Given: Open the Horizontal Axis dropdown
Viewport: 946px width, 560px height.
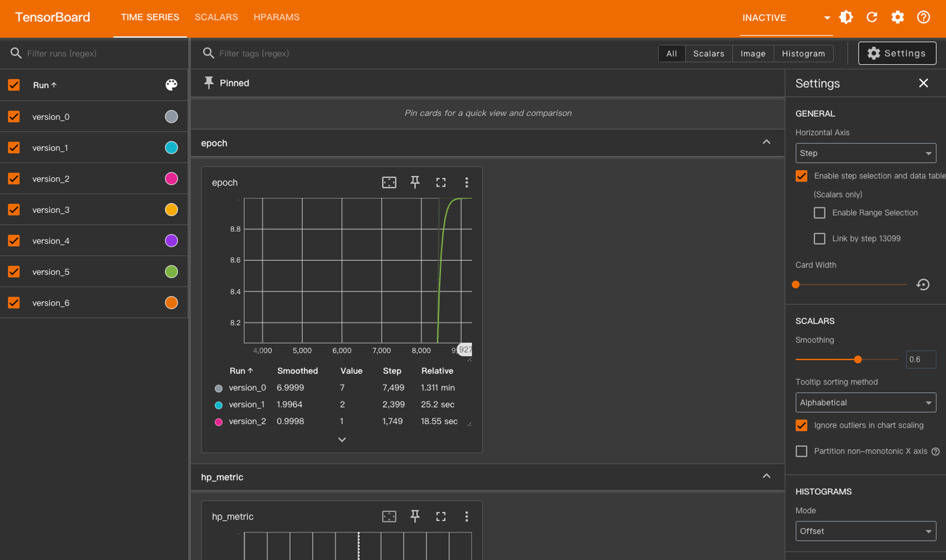Looking at the screenshot, I should 865,153.
